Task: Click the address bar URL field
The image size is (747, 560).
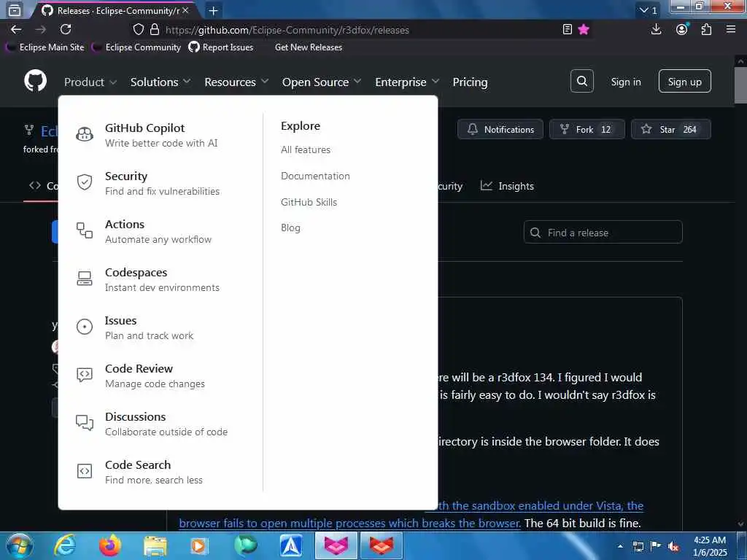Action: pos(362,30)
